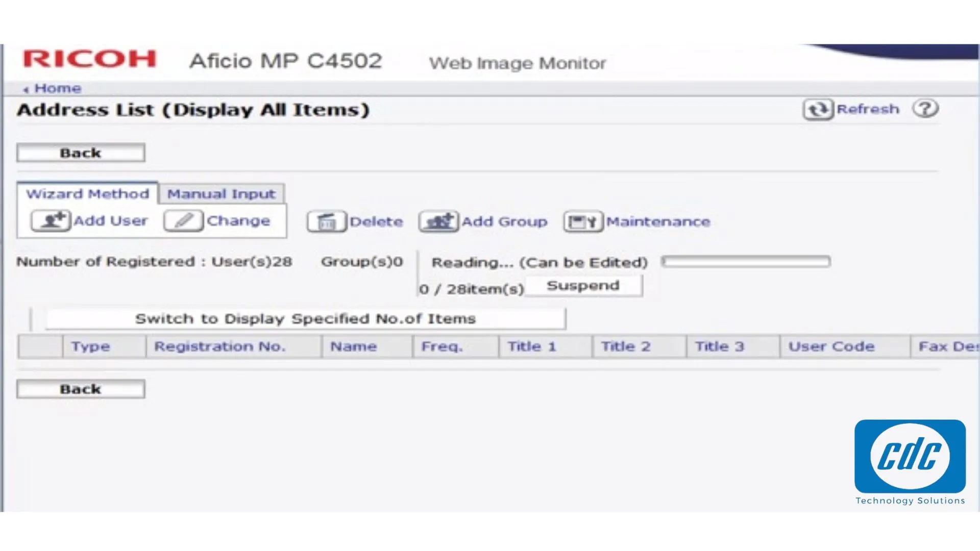Open help via question mark icon
The image size is (980, 551).
[x=925, y=109]
